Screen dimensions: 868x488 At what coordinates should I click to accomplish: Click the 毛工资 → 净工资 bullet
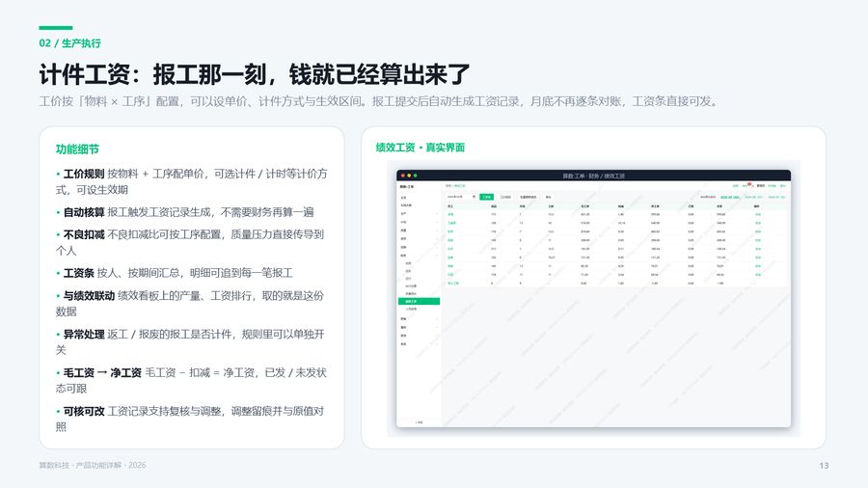tap(191, 381)
